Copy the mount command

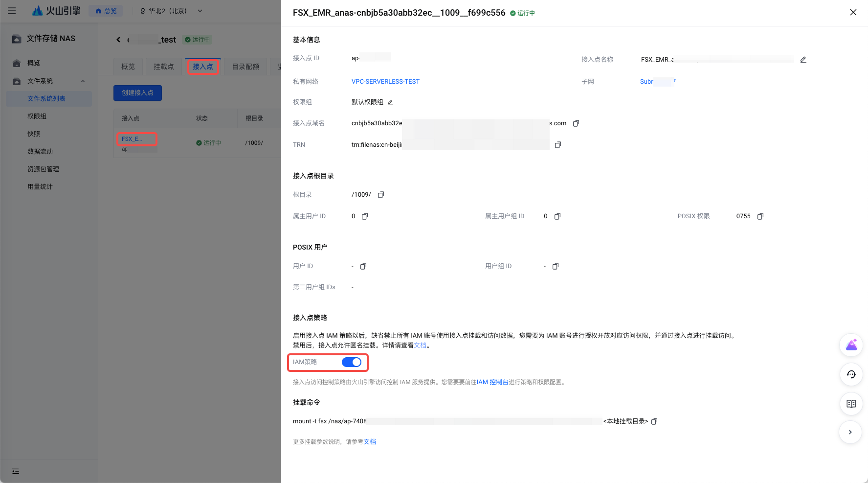(x=654, y=421)
